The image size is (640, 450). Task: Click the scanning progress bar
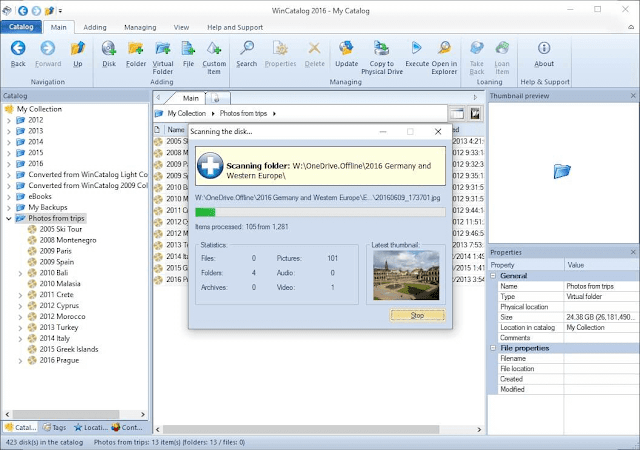pyautogui.click(x=320, y=212)
